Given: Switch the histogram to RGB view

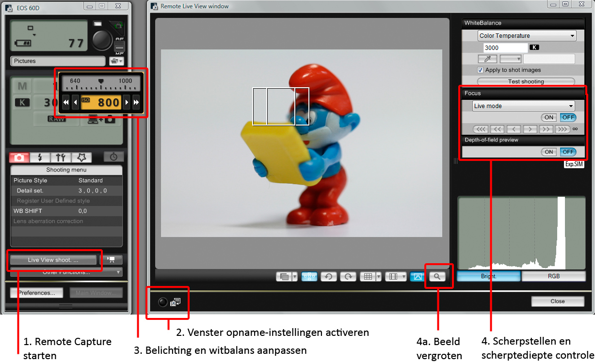Looking at the screenshot, I should (x=553, y=276).
